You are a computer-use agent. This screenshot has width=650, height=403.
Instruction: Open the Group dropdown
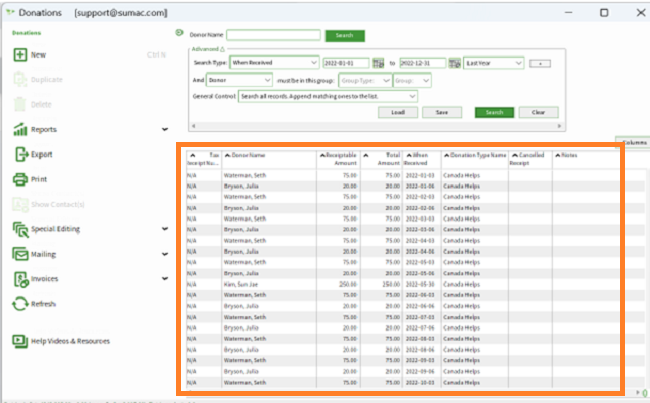[x=412, y=80]
